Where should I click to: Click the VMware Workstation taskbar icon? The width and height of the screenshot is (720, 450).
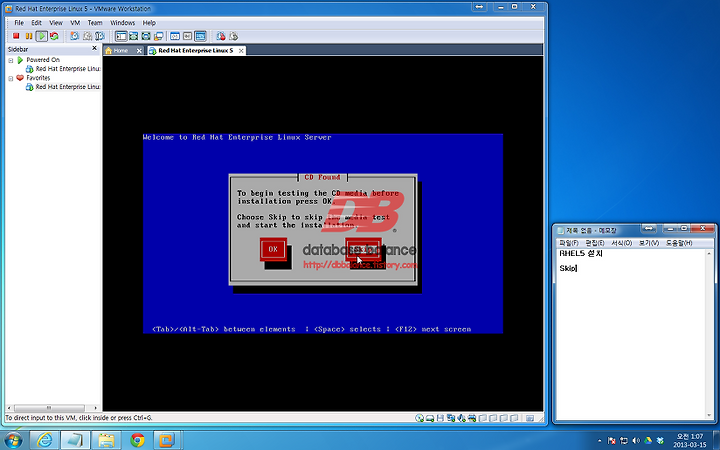click(x=167, y=440)
